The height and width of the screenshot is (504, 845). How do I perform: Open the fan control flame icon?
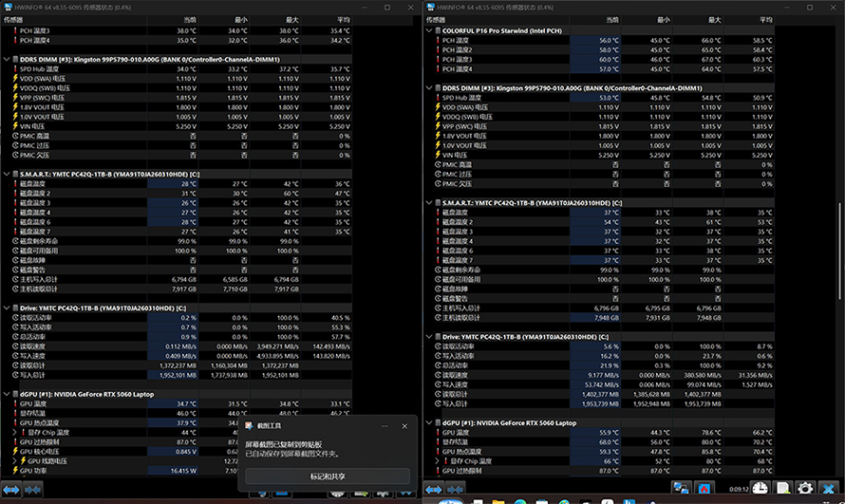704,489
